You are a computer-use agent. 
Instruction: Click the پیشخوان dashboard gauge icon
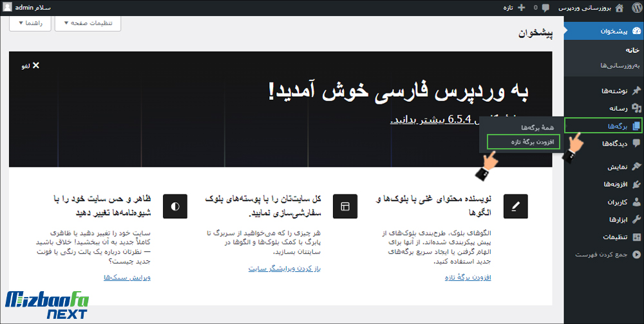pyautogui.click(x=636, y=31)
